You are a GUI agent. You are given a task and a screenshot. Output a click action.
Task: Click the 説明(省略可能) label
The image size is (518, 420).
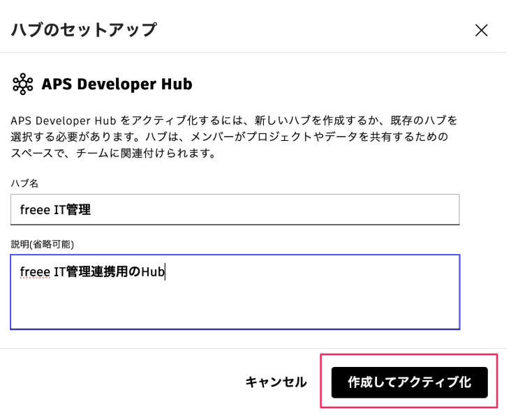point(43,244)
